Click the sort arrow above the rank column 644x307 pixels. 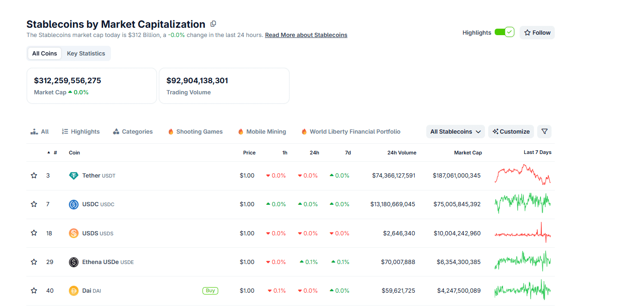pyautogui.click(x=49, y=153)
